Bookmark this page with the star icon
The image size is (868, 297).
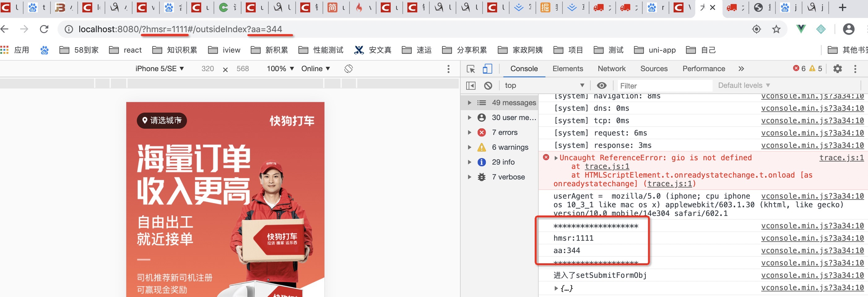point(776,29)
